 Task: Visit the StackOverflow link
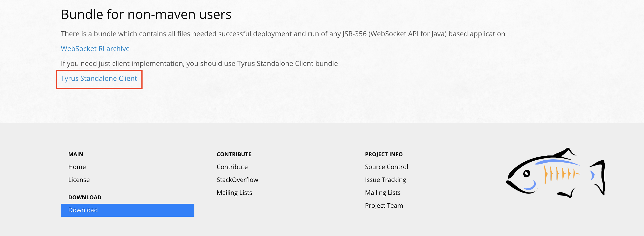(x=237, y=180)
